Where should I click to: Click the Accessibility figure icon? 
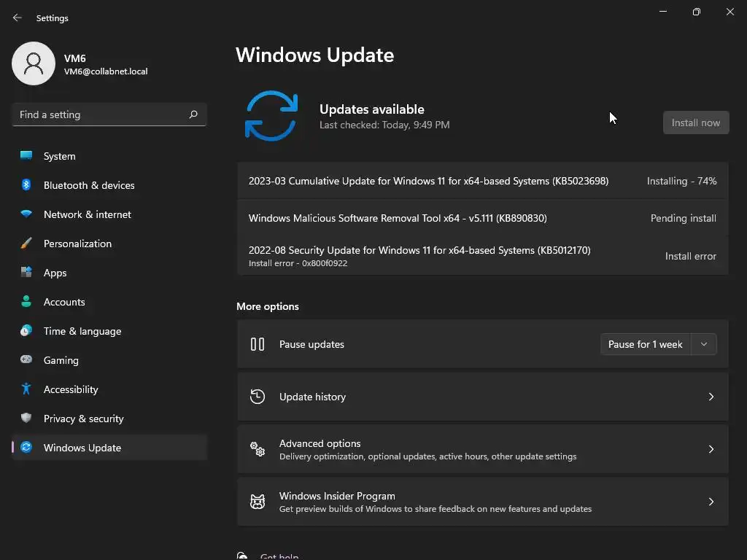(x=26, y=389)
